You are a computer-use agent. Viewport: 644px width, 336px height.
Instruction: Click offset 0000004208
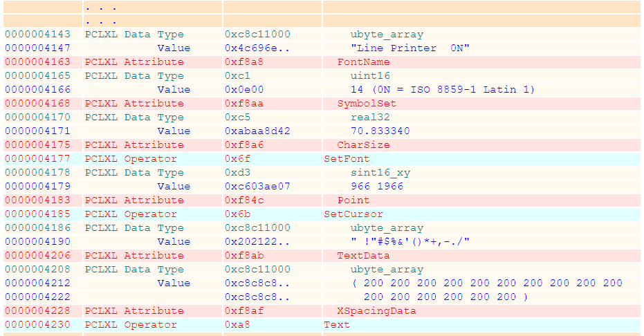tap(38, 269)
